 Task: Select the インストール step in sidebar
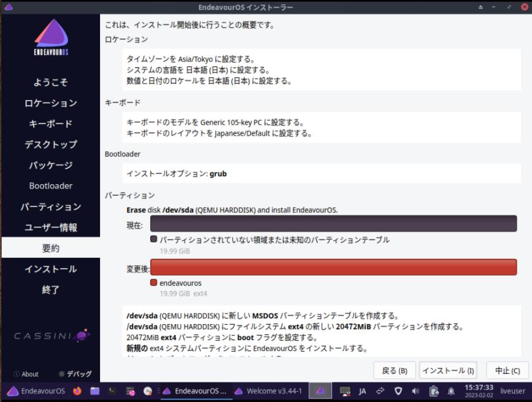(x=50, y=269)
